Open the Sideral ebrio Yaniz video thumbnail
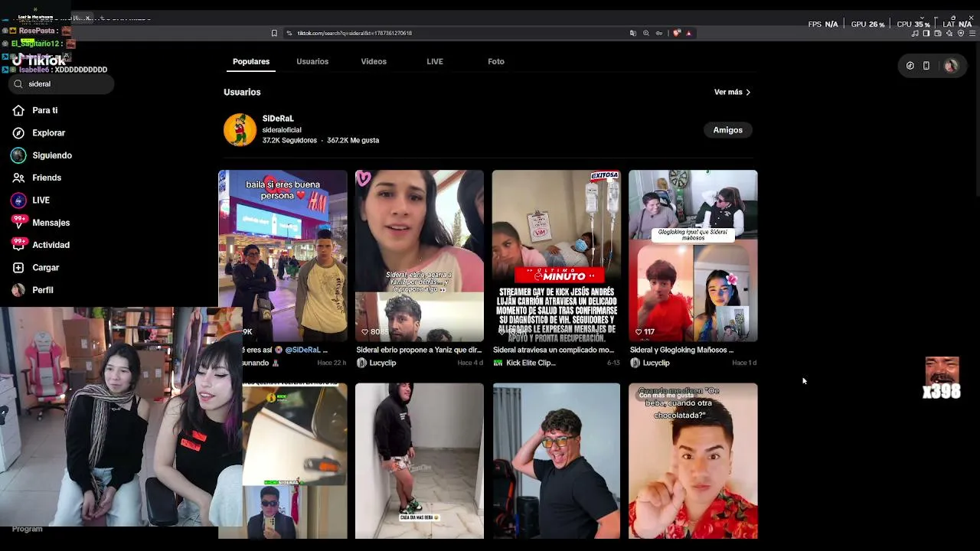Screen dimensions: 980x551 click(x=420, y=256)
